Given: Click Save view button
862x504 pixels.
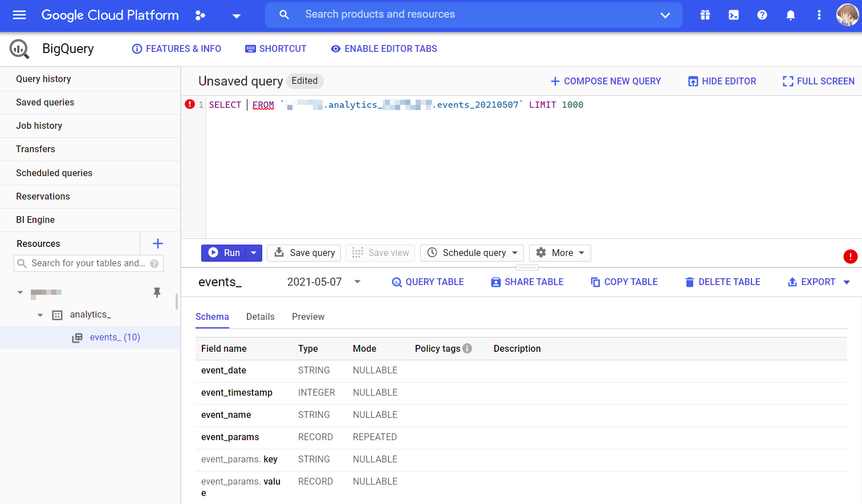Looking at the screenshot, I should pyautogui.click(x=380, y=253).
